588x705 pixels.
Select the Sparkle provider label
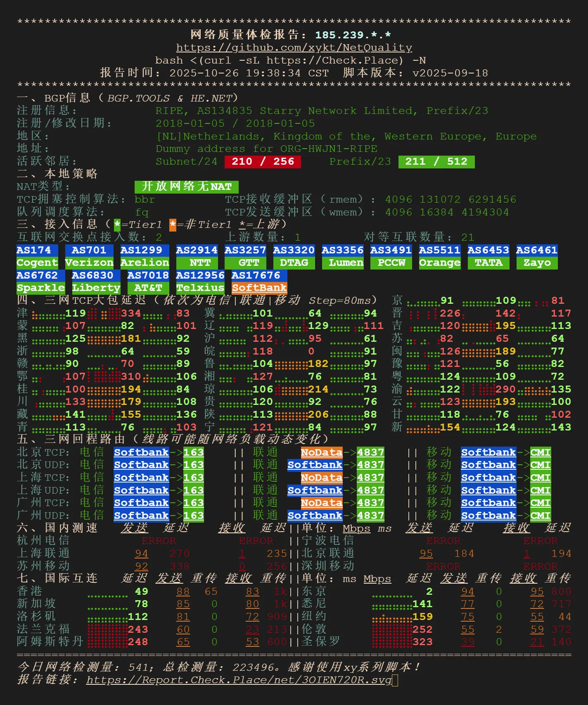tap(40, 288)
